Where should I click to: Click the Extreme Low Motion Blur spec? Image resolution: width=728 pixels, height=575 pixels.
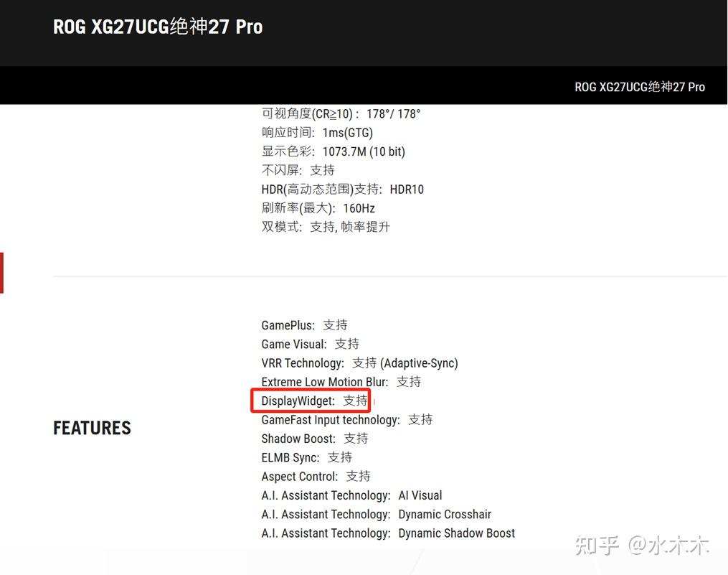click(337, 381)
